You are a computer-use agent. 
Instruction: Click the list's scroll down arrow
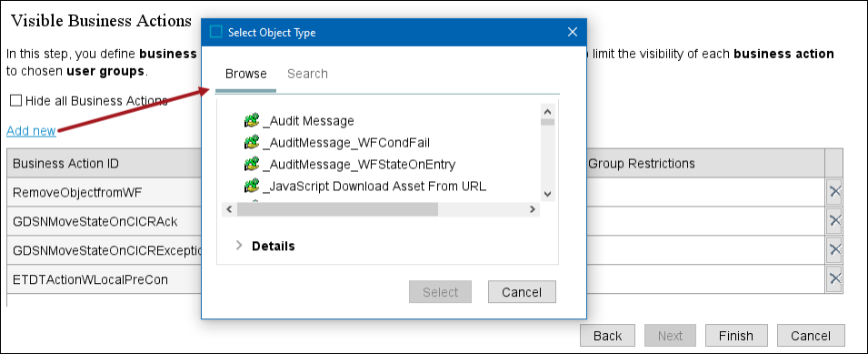coord(547,194)
